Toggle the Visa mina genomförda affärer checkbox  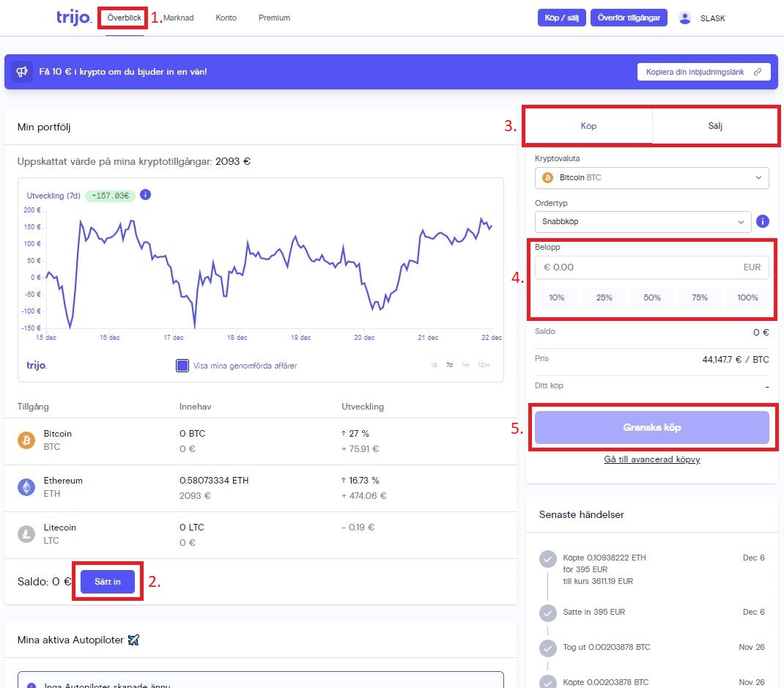pyautogui.click(x=182, y=366)
